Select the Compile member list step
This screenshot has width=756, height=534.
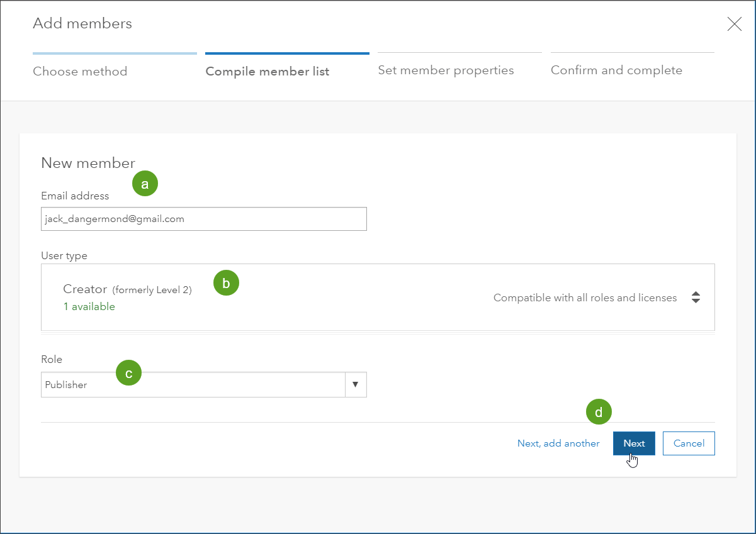pyautogui.click(x=268, y=71)
